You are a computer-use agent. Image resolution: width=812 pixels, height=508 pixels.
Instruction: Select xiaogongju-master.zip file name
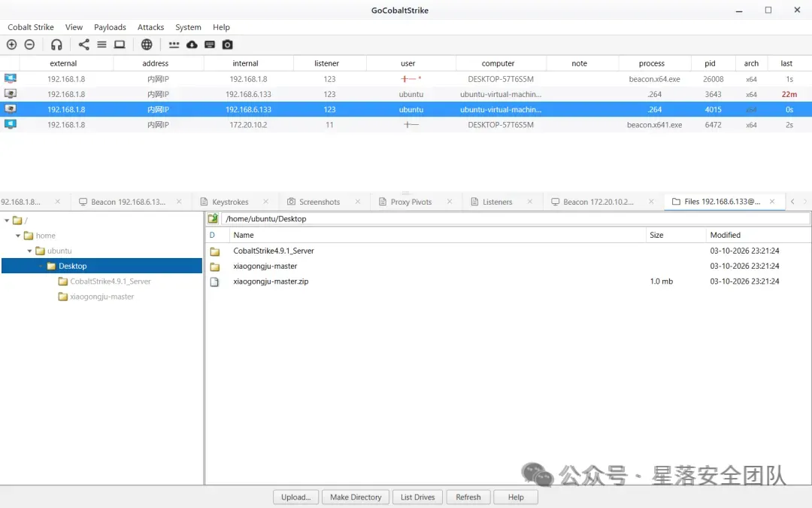coord(271,281)
